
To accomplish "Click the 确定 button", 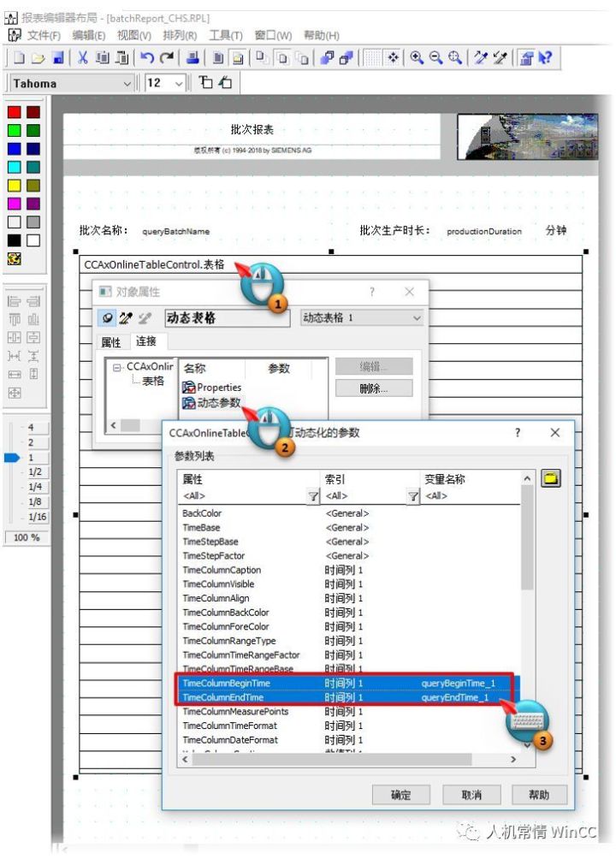I will pyautogui.click(x=400, y=794).
